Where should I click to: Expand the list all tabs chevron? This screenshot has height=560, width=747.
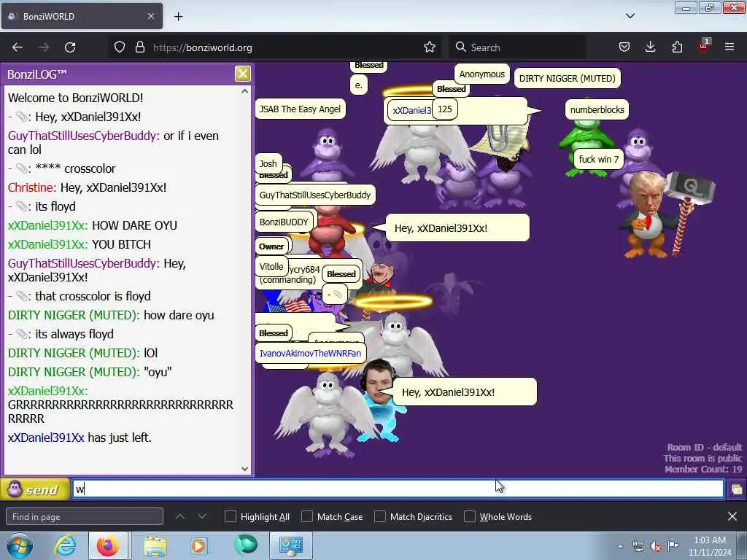(630, 16)
